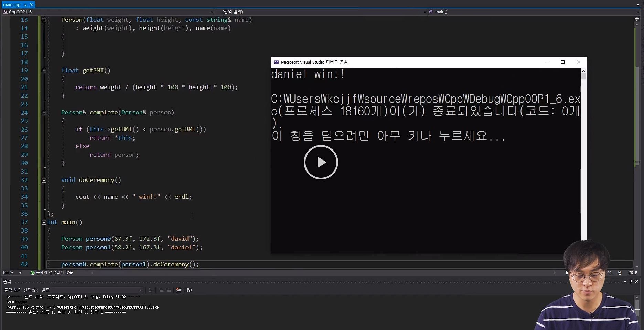Click line number 21 in the margin
This screenshot has width=644, height=330.
[x=24, y=87]
